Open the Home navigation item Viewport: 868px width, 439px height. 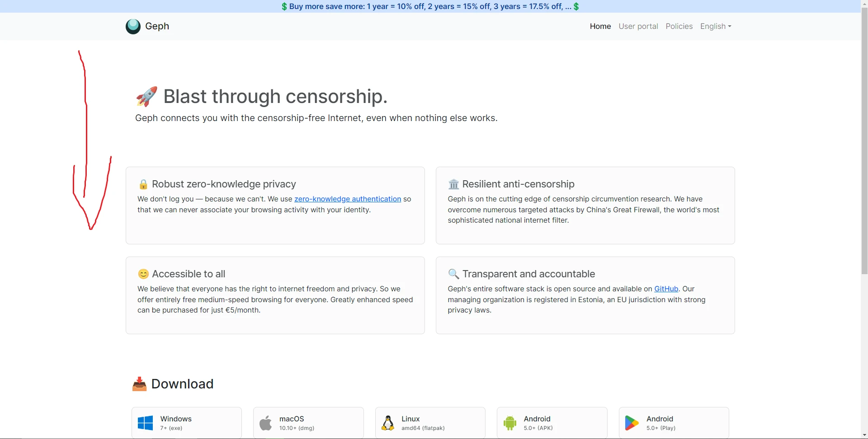(600, 26)
